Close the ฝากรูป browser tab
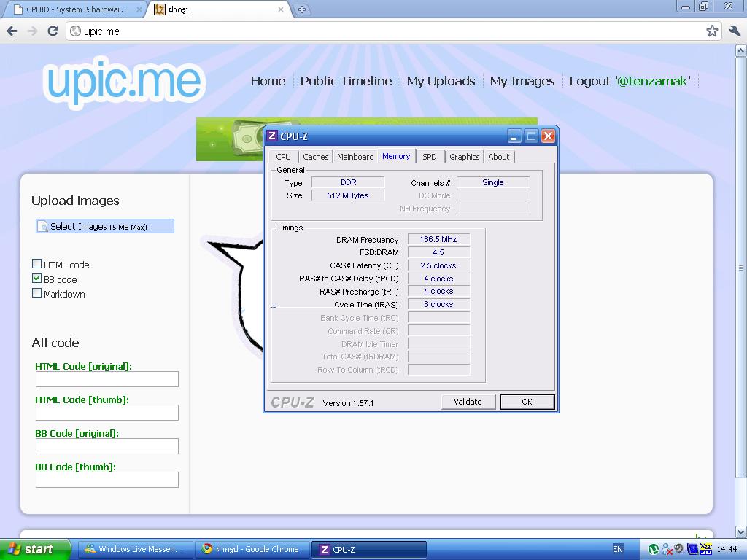 [281, 9]
